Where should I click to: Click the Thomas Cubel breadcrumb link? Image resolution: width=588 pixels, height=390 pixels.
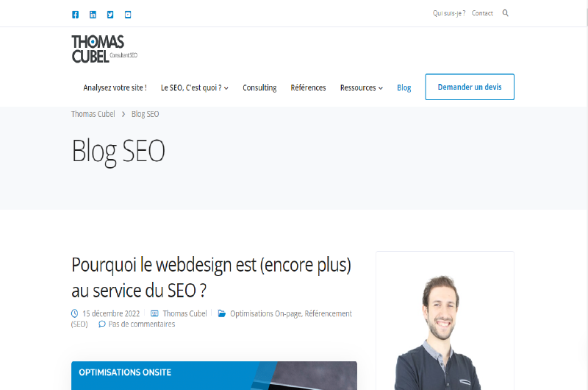pyautogui.click(x=93, y=114)
